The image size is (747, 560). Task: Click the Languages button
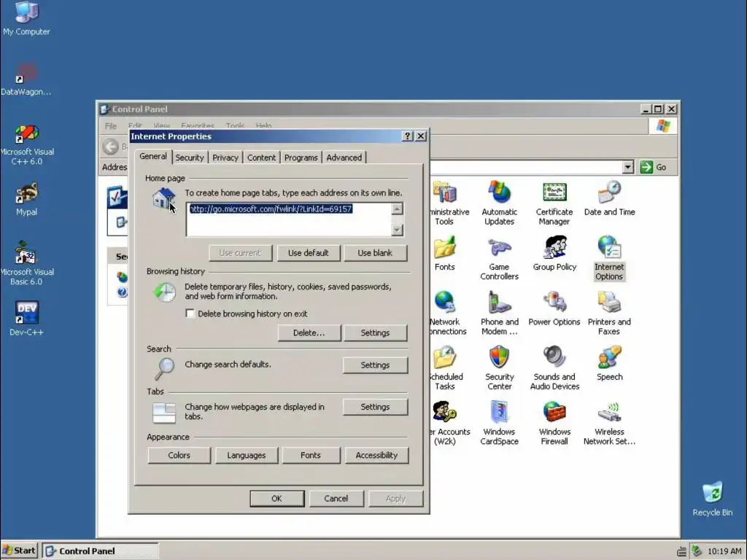click(x=246, y=455)
